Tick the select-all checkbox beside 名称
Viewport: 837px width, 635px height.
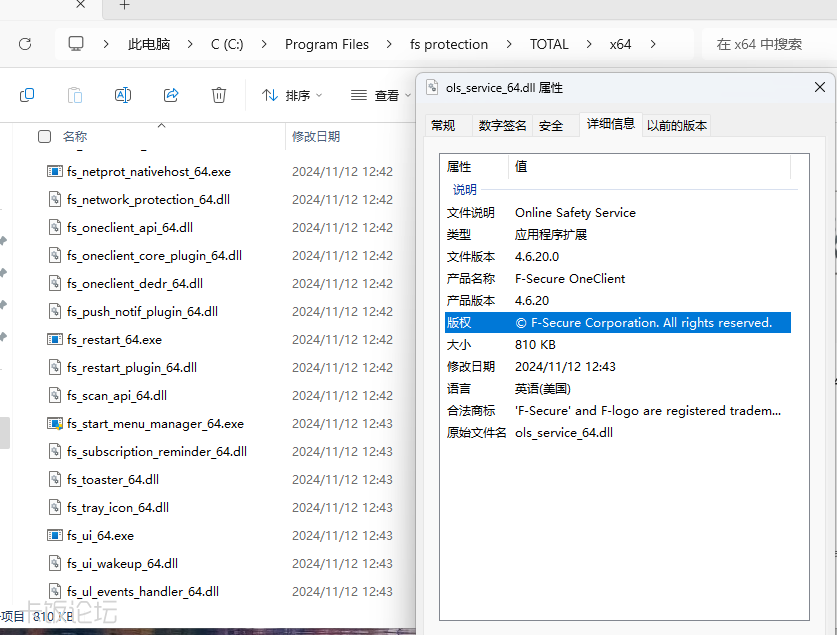pyautogui.click(x=45, y=137)
